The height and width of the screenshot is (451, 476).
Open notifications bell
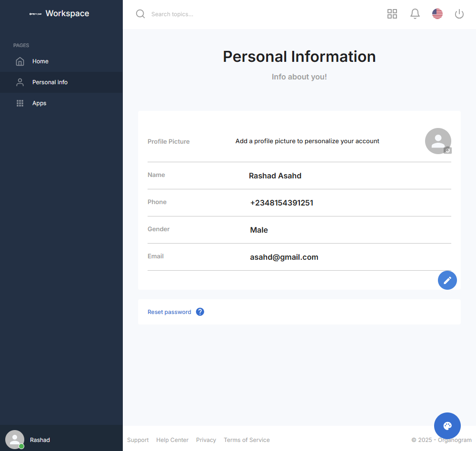pos(415,14)
